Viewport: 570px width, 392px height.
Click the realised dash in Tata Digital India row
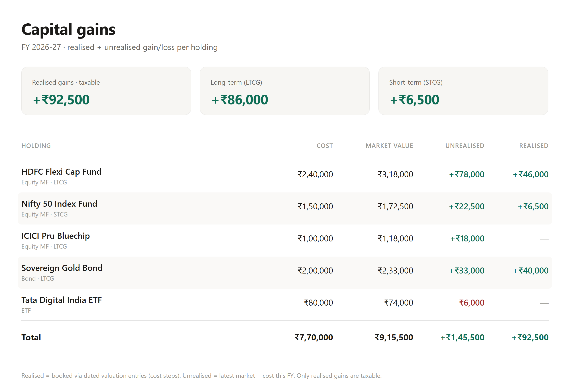[544, 303]
